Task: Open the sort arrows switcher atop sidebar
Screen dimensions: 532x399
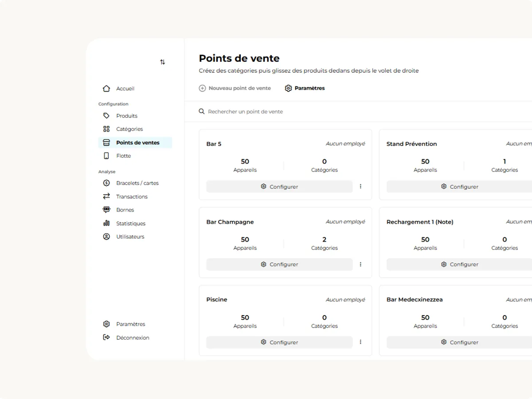Action: pyautogui.click(x=163, y=62)
